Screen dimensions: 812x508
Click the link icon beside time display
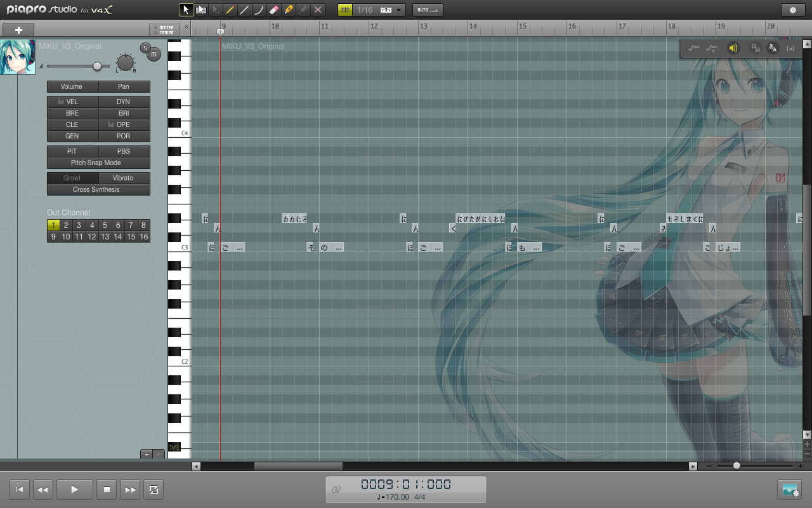336,489
